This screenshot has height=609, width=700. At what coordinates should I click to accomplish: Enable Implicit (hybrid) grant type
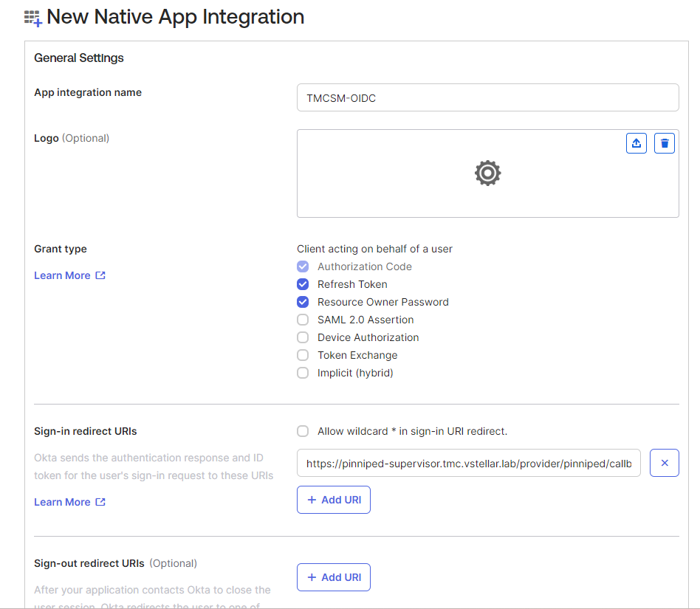[303, 373]
